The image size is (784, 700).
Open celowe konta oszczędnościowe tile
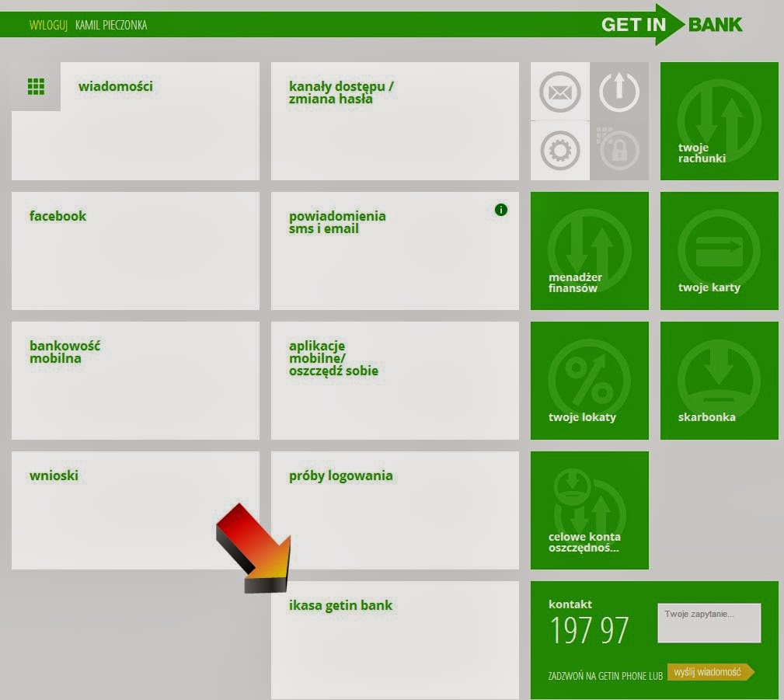[590, 510]
